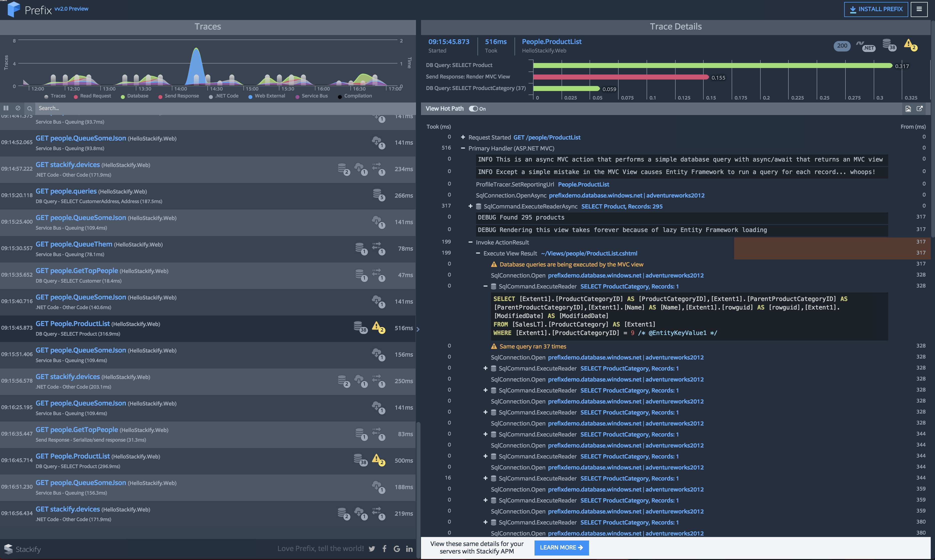935x560 pixels.
Task: Click the chevron arrow beside the selected trace
Action: pos(418,329)
